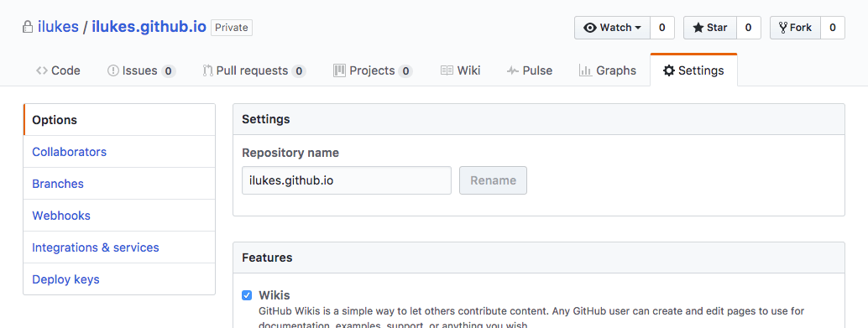The height and width of the screenshot is (328, 868).
Task: Click the Wikis label text
Action: click(274, 294)
